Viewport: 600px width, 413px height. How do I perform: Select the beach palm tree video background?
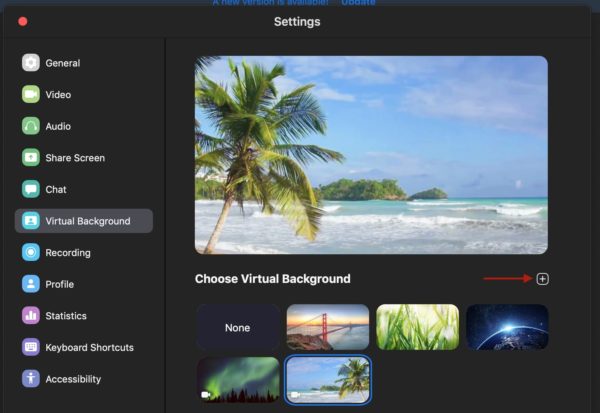pyautogui.click(x=328, y=380)
